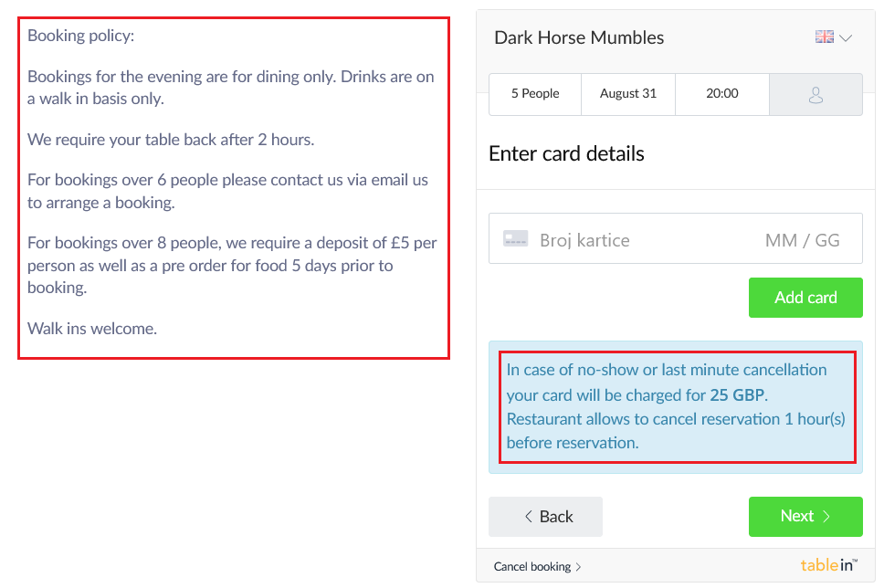The width and height of the screenshot is (884, 588).
Task: Click the Dark Horse Mumbles title
Action: coord(579,37)
